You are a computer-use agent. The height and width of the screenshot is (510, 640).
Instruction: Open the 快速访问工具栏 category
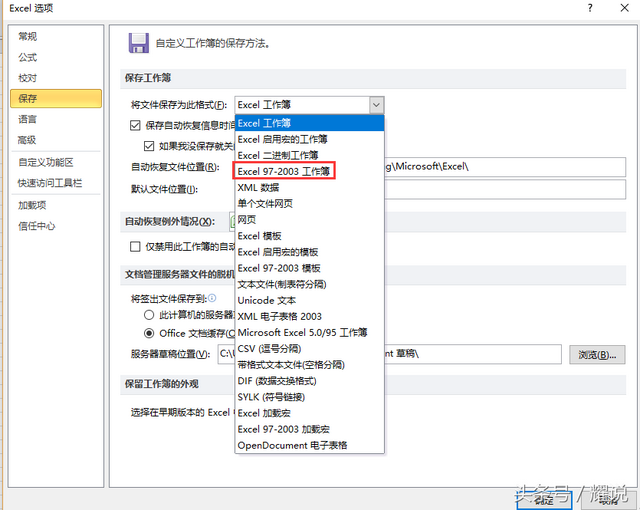(x=56, y=183)
